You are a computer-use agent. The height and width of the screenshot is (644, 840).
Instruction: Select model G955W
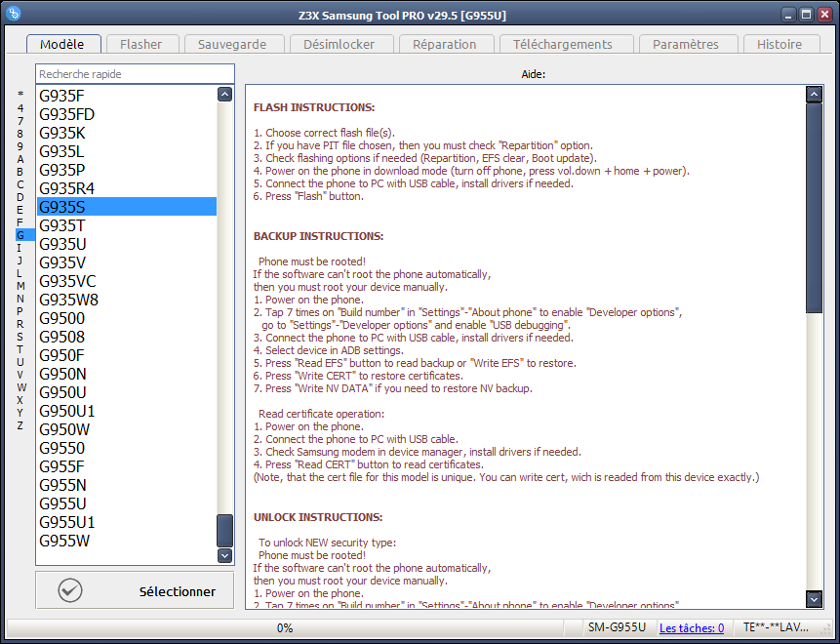[x=127, y=541]
